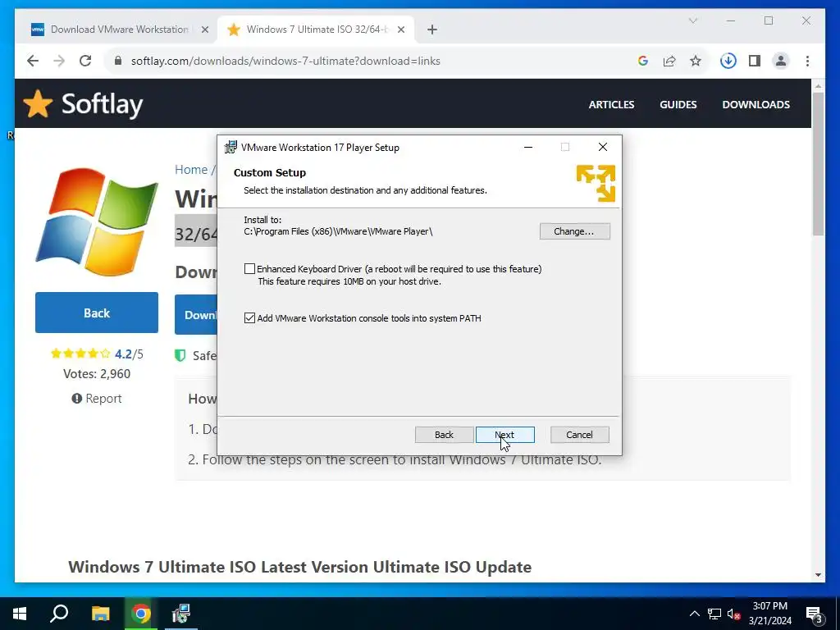Open Chrome downloads icon
Image resolution: width=840 pixels, height=630 pixels.
[x=728, y=61]
